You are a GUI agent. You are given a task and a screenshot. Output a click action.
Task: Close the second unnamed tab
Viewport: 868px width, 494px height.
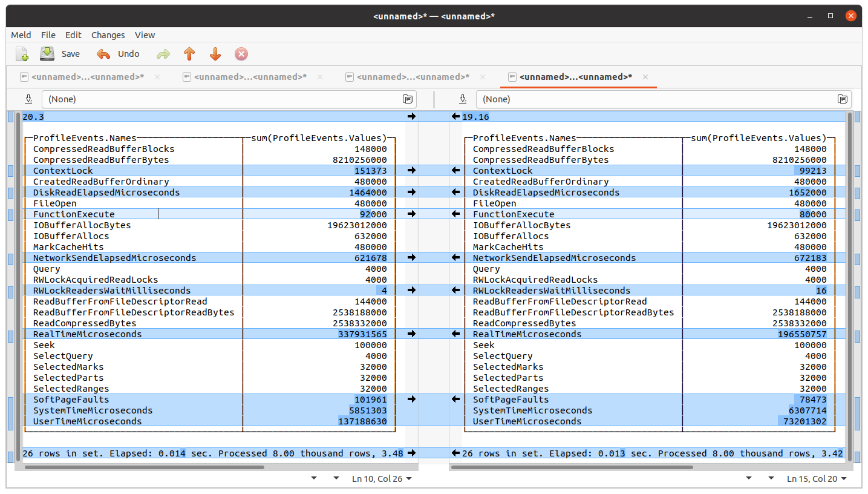pyautogui.click(x=320, y=77)
